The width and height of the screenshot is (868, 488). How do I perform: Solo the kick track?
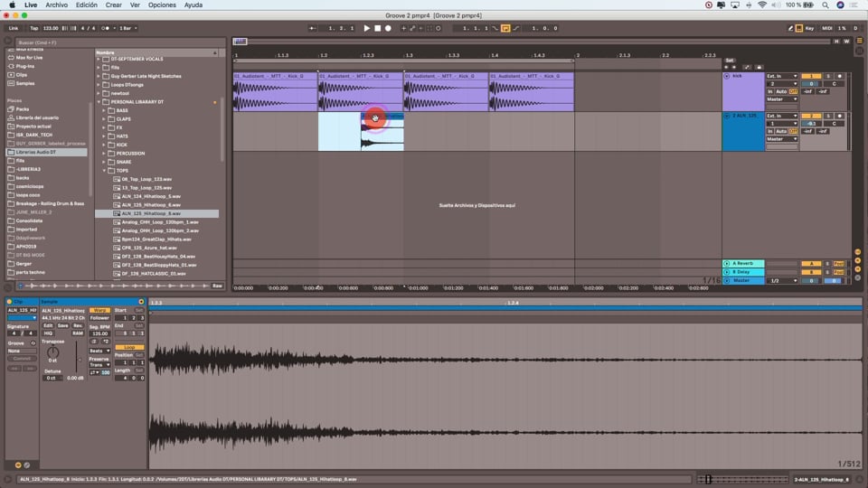[x=828, y=76]
